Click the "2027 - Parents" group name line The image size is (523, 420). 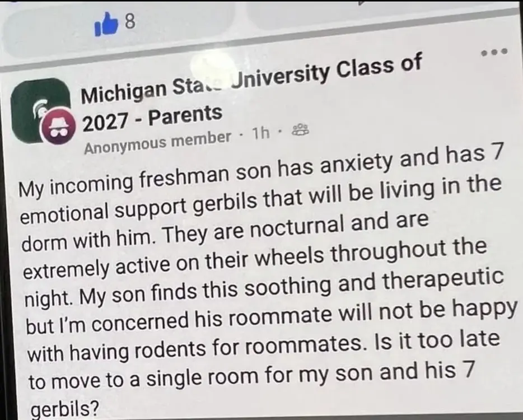click(152, 115)
